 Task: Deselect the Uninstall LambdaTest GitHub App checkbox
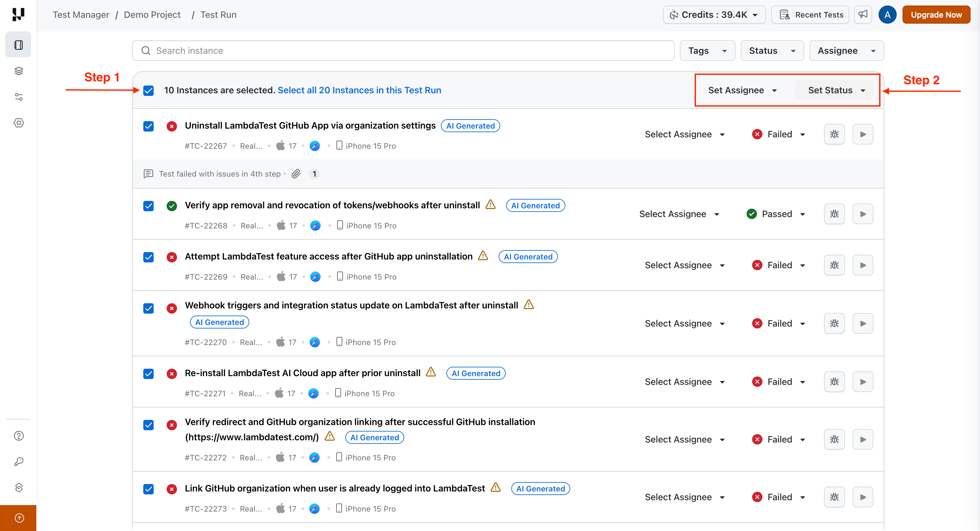148,126
